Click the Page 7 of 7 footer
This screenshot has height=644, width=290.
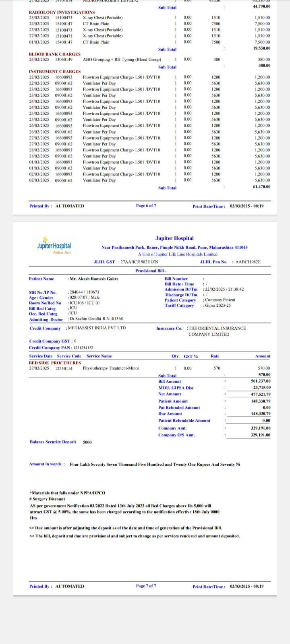click(146, 586)
